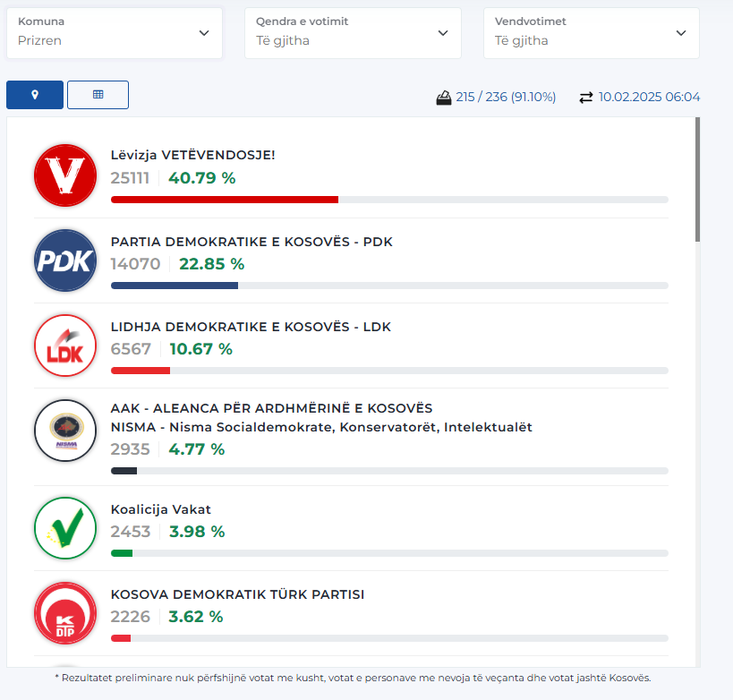
Task: Click the vote count 6567
Action: [131, 349]
